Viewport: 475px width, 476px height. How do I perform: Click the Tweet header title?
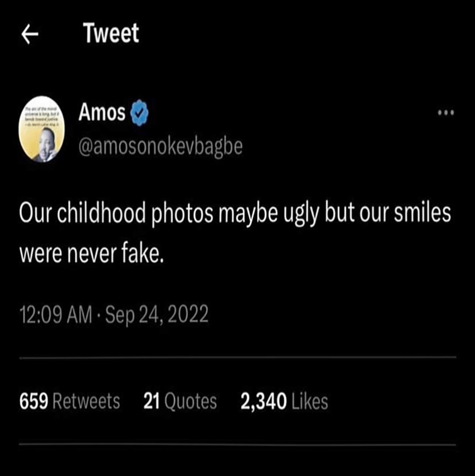[111, 34]
